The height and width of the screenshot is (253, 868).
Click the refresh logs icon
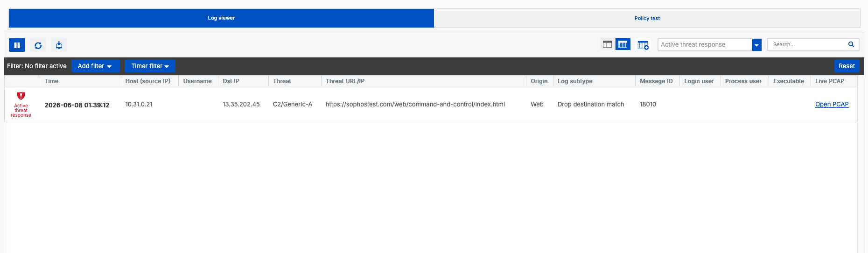tap(38, 45)
